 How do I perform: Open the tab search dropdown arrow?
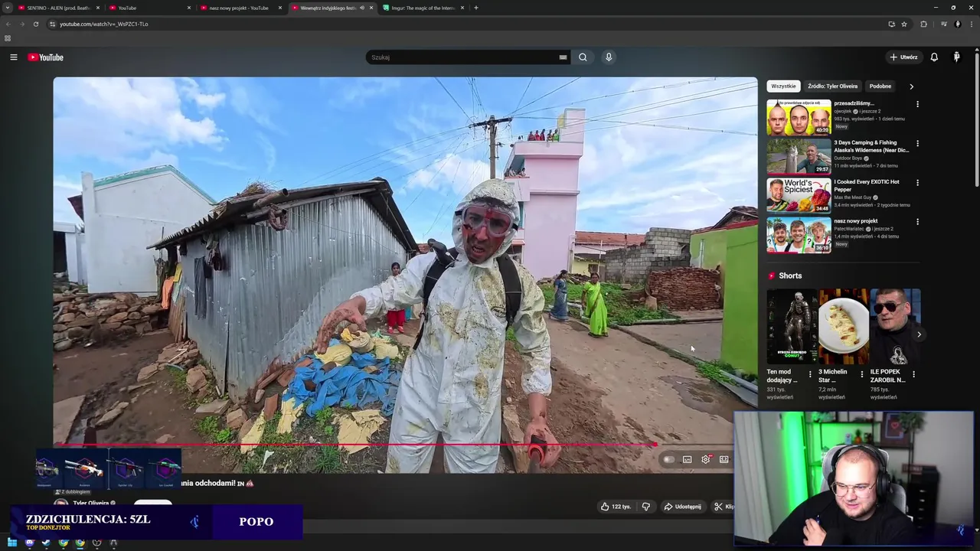8,8
